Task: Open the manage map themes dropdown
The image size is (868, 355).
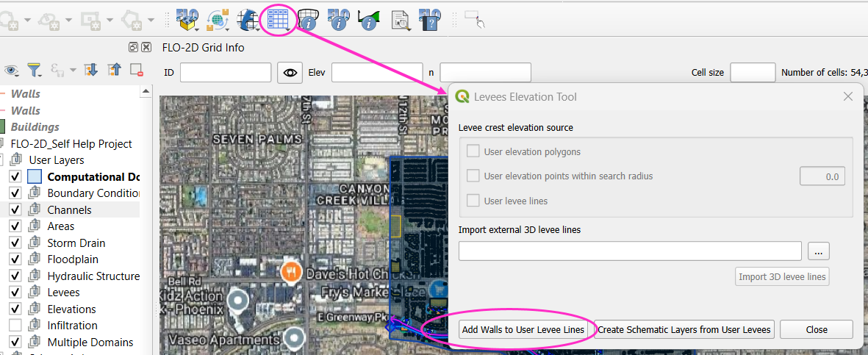Action: point(12,70)
